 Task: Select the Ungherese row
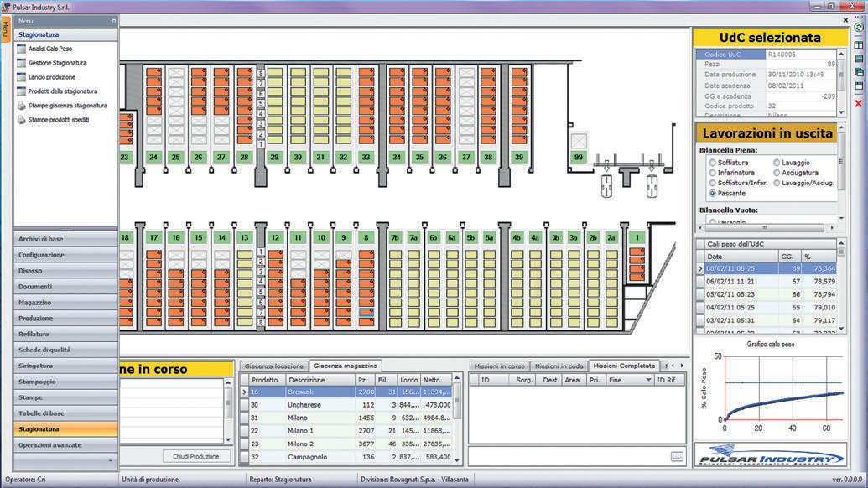tap(348, 405)
